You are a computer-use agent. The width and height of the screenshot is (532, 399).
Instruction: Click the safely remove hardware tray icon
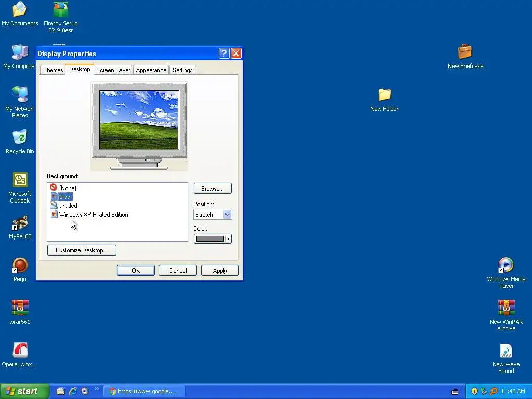[484, 391]
